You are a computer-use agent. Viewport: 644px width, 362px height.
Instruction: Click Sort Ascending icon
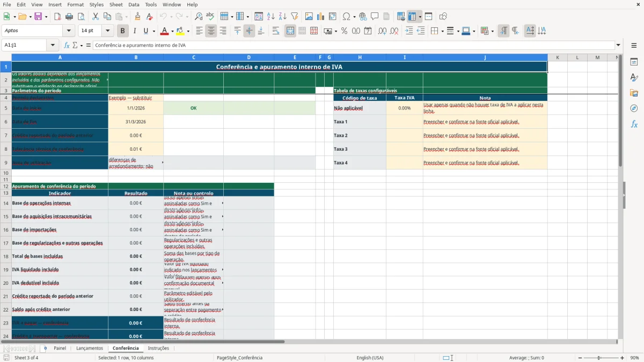[271, 17]
